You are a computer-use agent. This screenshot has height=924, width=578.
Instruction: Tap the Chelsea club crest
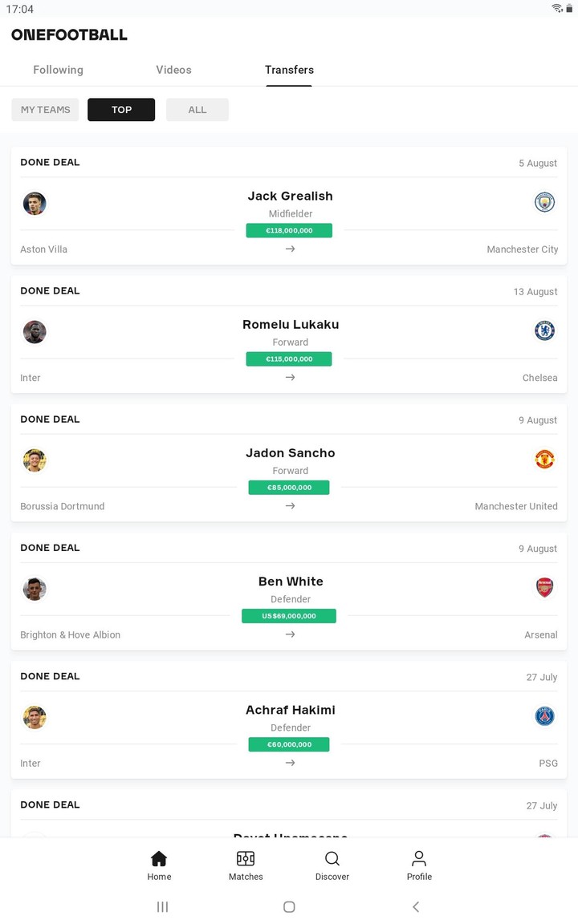[545, 330]
